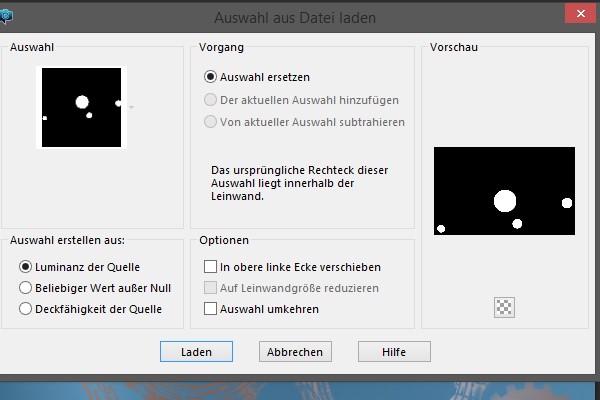Select Deckfähigkeit der Quelle option
Viewport: 600px width, 400px height.
(x=26, y=309)
